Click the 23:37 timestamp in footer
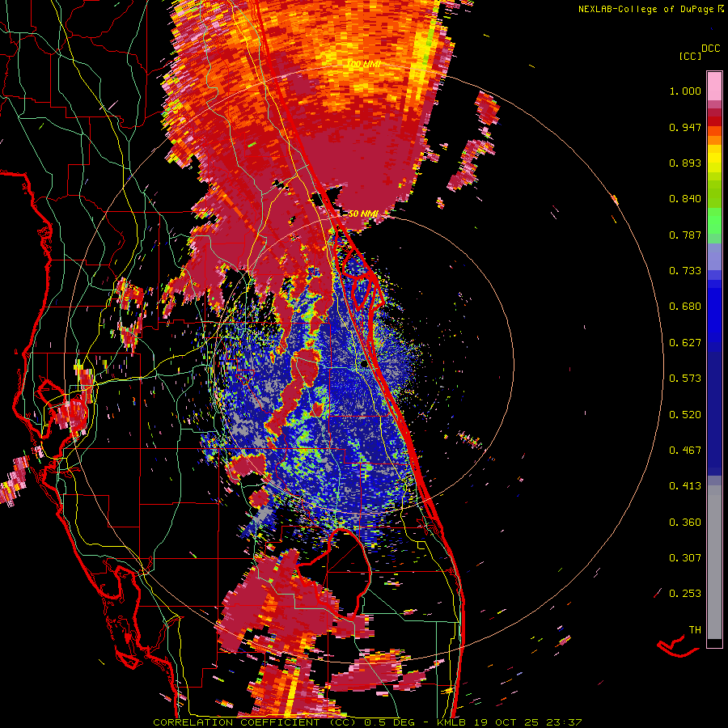Viewport: 728px width, 728px height. coord(565,722)
